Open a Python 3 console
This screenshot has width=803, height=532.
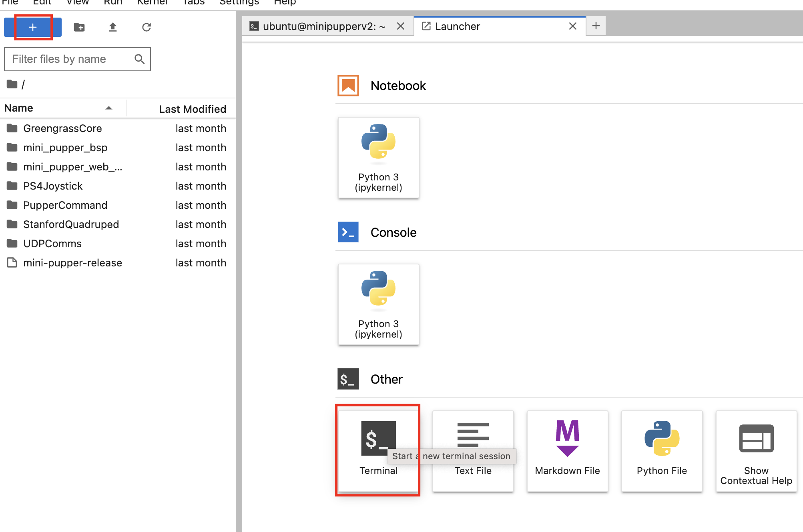point(378,304)
